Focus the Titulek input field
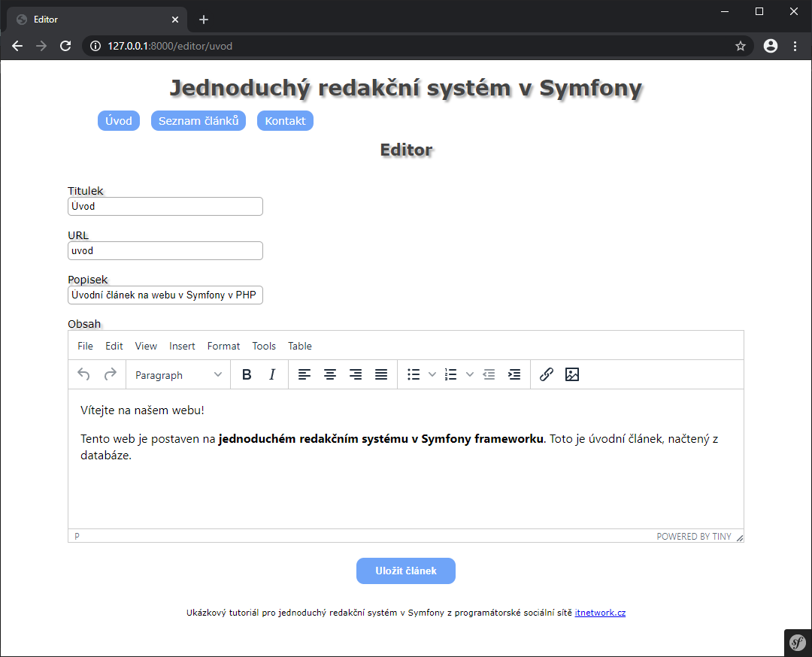The image size is (812, 657). coord(165,206)
